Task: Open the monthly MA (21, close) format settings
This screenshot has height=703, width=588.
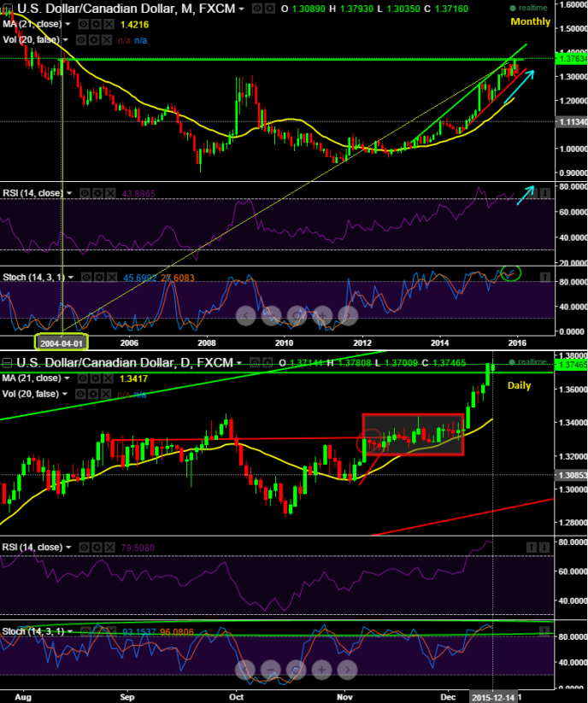Action: tap(96, 24)
